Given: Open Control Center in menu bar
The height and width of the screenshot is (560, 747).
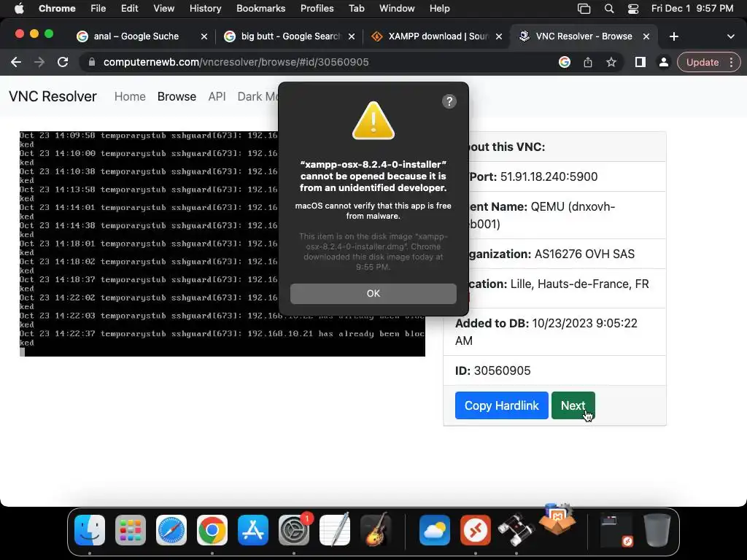Looking at the screenshot, I should 633,8.
